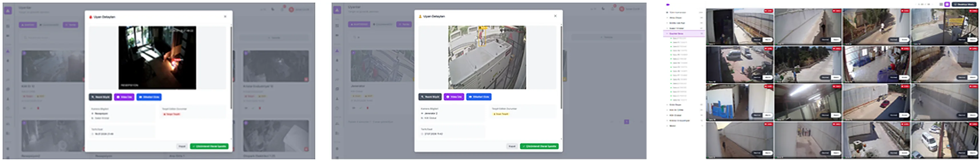Click the purple grid layout icon in top toolbar
This screenshot has height=161, width=980.
point(947,4)
